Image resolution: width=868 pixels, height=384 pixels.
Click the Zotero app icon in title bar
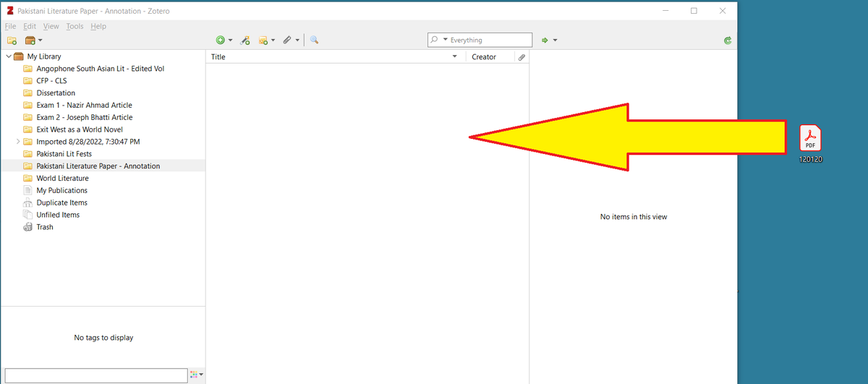[9, 11]
